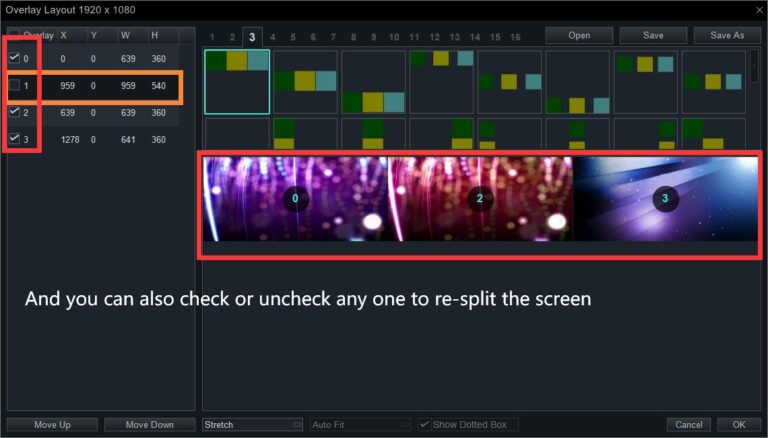Image resolution: width=768 pixels, height=438 pixels.
Task: Select overlay preview region 2
Action: pos(480,198)
